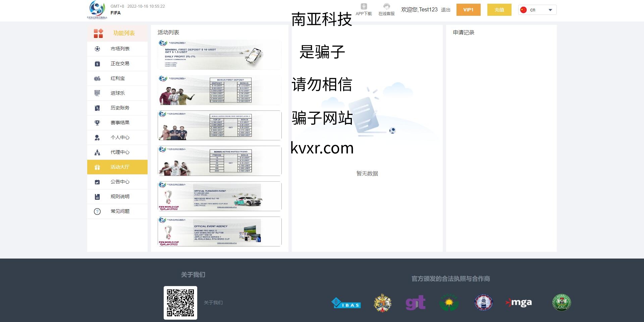Click the announcement icon beside 公告中心
This screenshot has width=644, height=322.
click(97, 182)
